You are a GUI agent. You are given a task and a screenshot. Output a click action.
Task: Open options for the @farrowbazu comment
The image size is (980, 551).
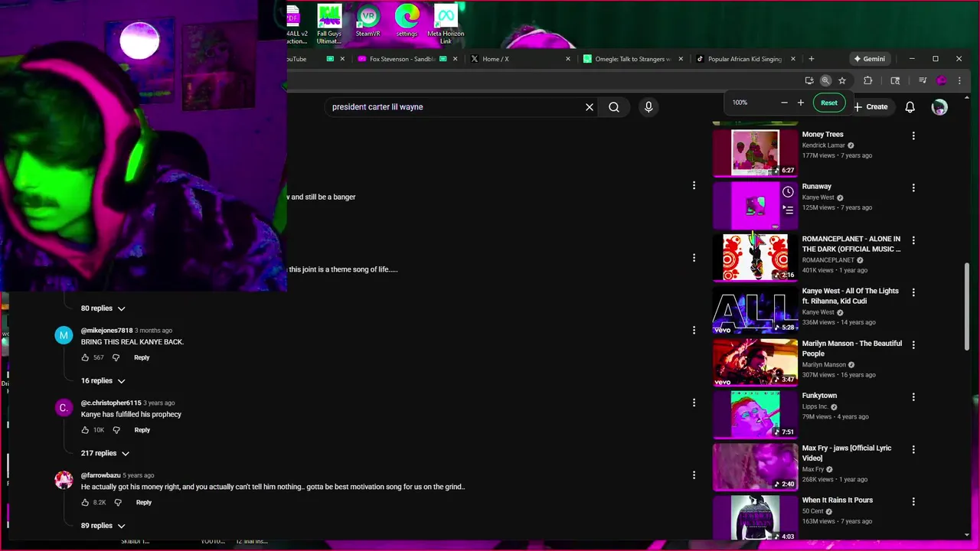point(694,475)
